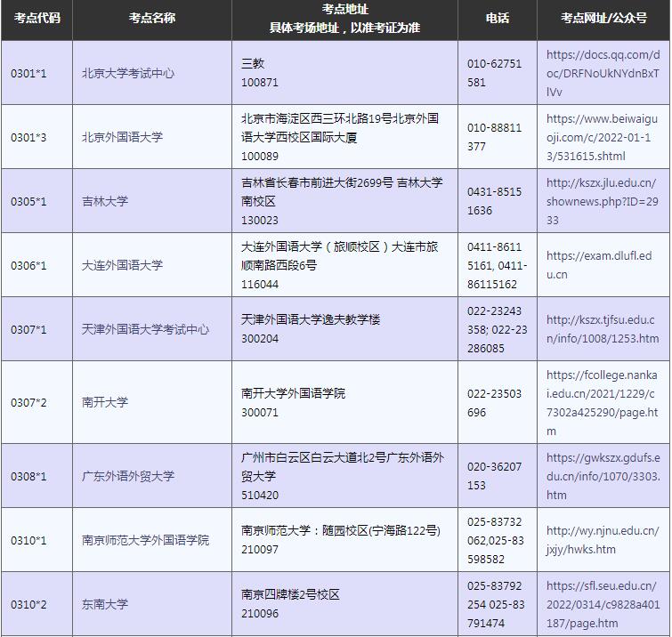Click the address 天津外国语大学逸夫教学楼
The image size is (672, 637).
(x=311, y=319)
